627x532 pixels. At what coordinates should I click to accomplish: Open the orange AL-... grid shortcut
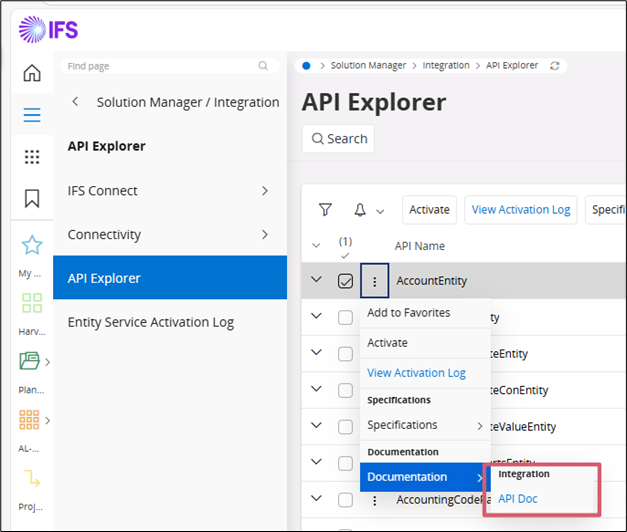point(29,420)
